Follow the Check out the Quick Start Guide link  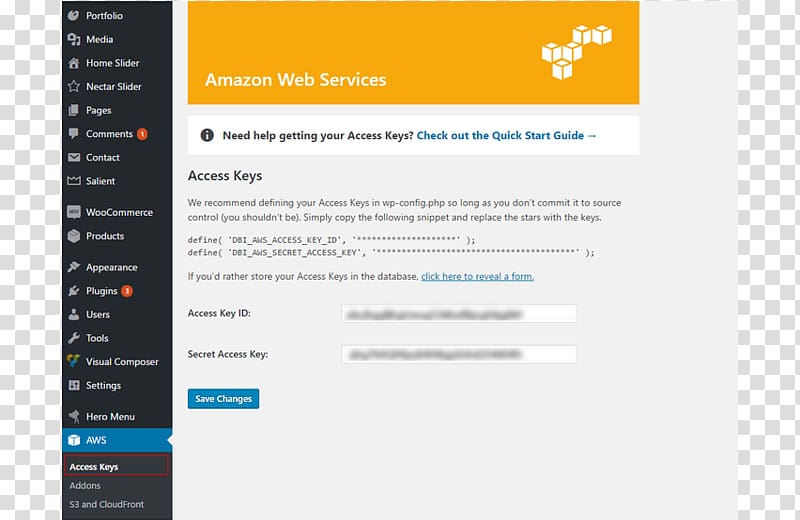coord(506,135)
